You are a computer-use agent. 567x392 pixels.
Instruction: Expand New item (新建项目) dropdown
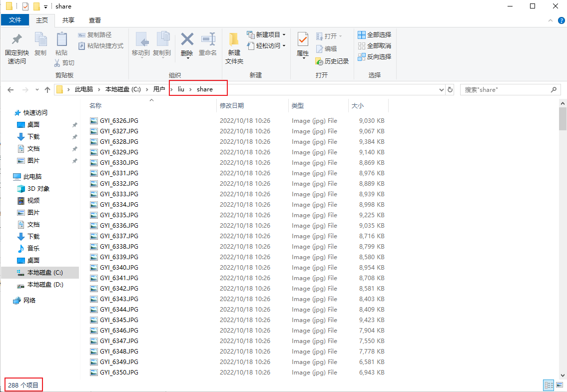(284, 35)
